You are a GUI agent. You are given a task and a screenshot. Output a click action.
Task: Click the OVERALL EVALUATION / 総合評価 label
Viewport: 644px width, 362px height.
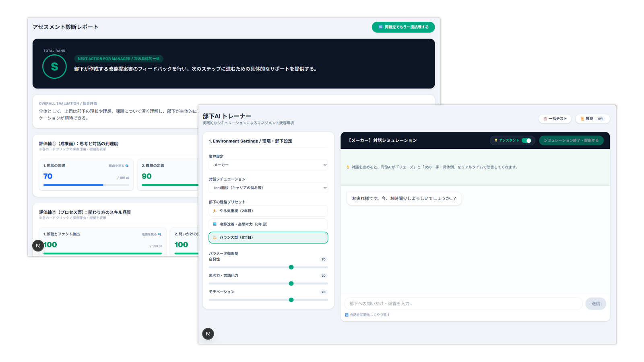[68, 103]
